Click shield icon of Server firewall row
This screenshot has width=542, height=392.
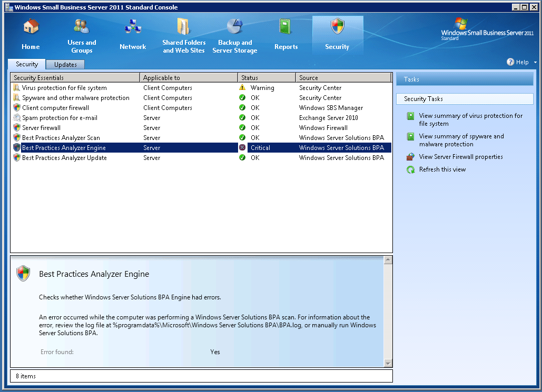17,128
